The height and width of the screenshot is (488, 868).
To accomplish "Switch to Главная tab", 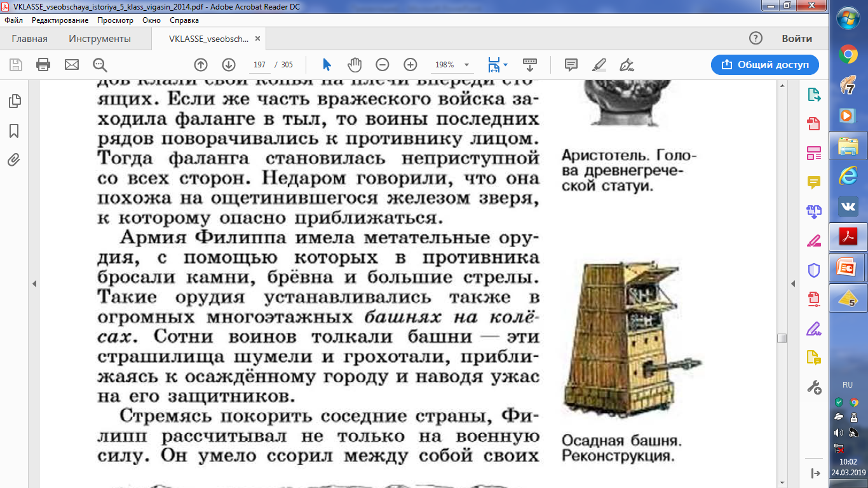I will point(29,39).
